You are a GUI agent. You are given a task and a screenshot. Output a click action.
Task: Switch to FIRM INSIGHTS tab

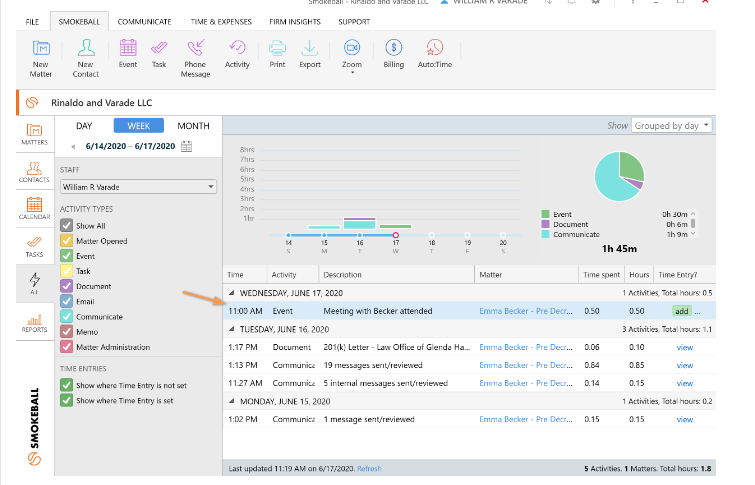pos(295,22)
